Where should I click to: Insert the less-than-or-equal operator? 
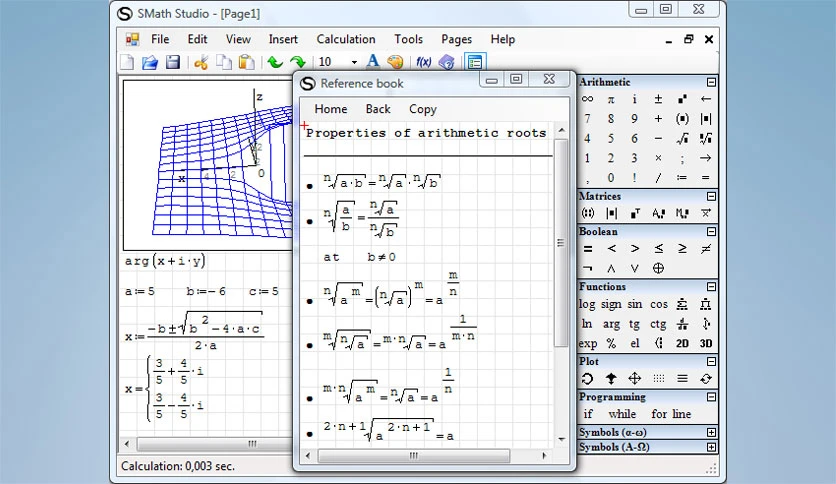(x=658, y=248)
